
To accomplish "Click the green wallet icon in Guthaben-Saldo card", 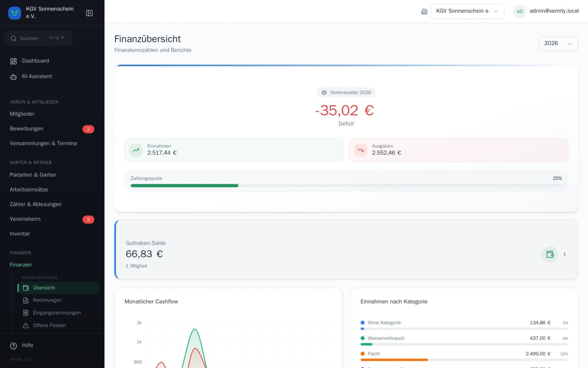I will click(x=550, y=254).
